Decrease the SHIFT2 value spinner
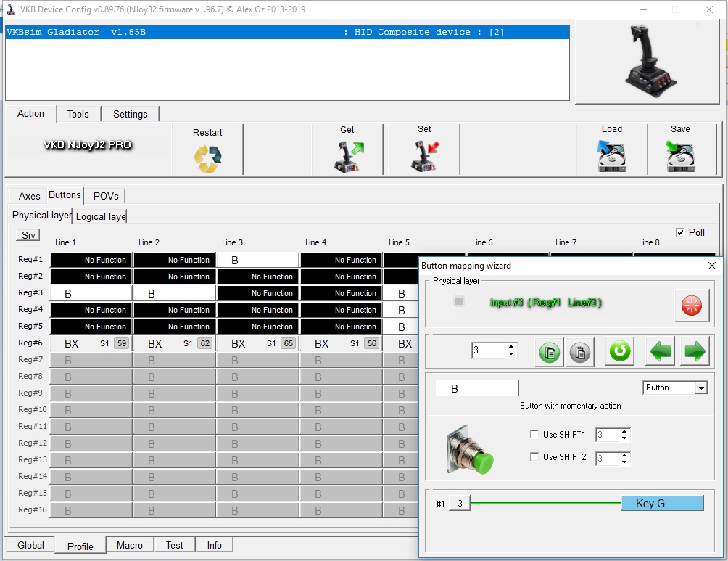 pos(624,462)
